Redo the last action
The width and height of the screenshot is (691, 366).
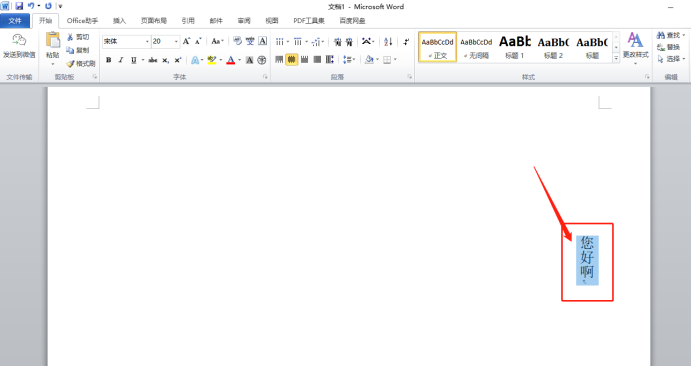tap(48, 6)
